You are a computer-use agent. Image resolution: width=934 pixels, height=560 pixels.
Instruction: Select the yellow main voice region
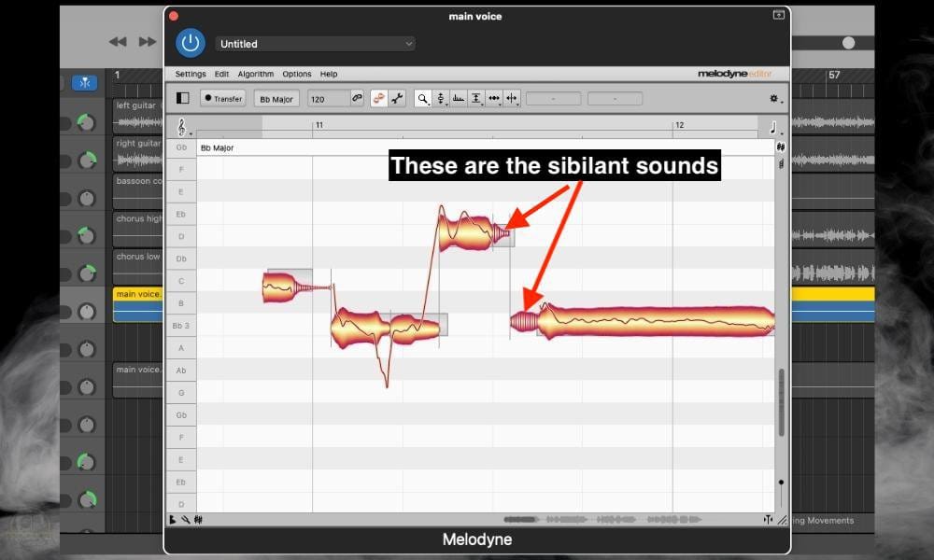[138, 304]
